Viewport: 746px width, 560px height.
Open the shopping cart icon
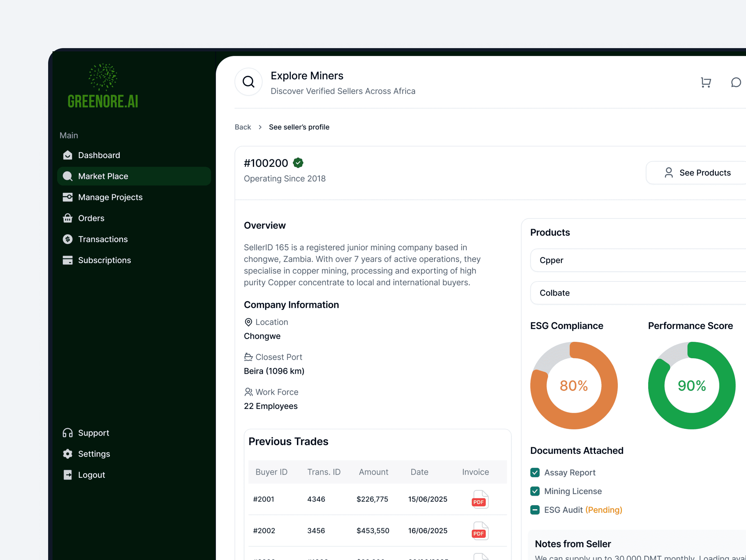[x=706, y=82]
